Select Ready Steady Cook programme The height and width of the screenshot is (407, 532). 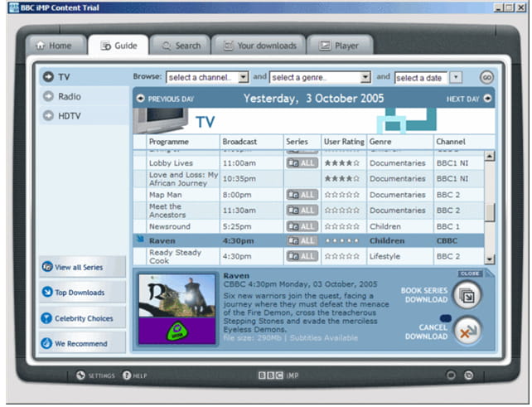tap(175, 257)
